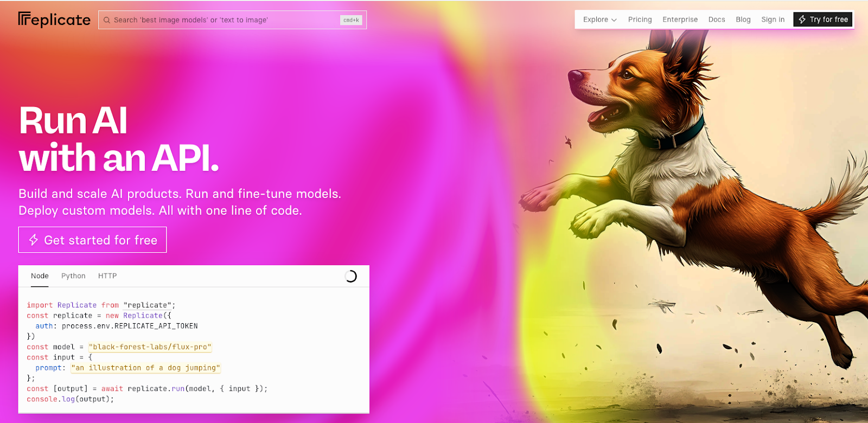Open the Docs link

tap(716, 20)
